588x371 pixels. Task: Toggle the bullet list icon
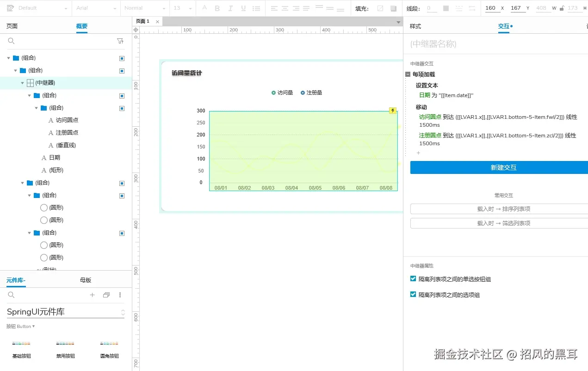point(256,8)
